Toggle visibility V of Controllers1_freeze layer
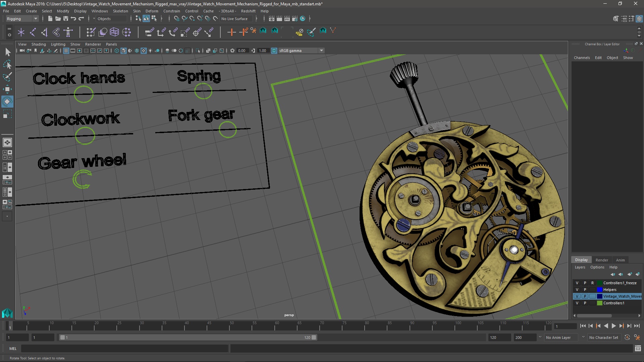This screenshot has width=644, height=362. 577,283
